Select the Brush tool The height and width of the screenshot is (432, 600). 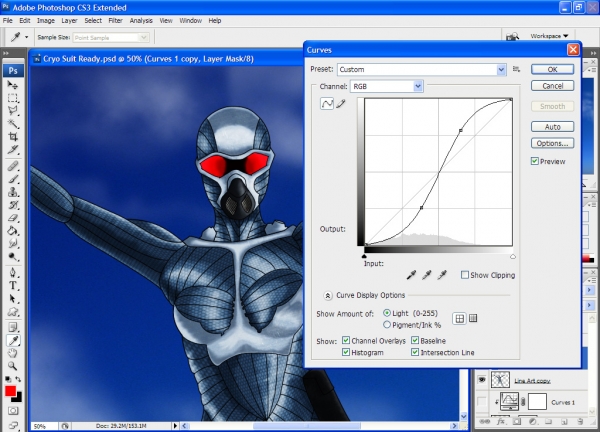13,179
